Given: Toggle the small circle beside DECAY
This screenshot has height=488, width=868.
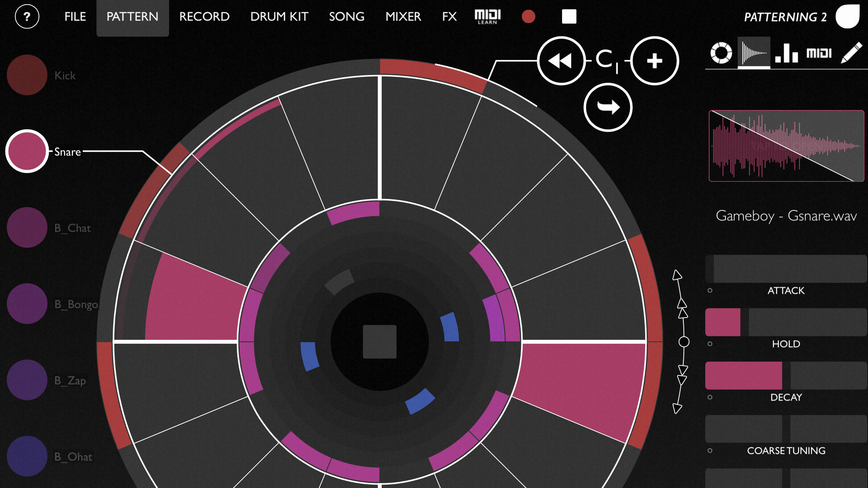Looking at the screenshot, I should point(710,397).
